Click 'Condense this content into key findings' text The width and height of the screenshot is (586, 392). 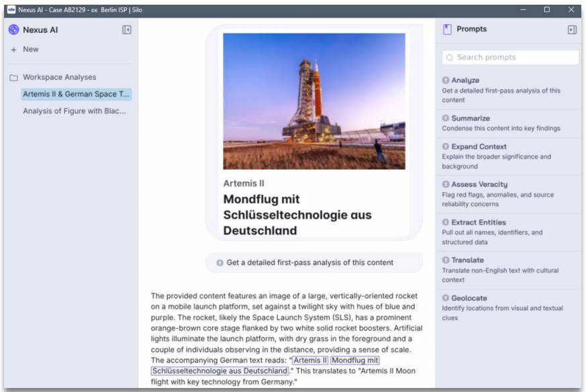coord(501,128)
